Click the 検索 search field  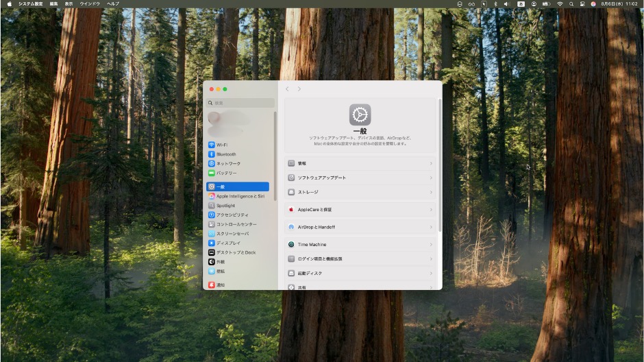click(240, 103)
